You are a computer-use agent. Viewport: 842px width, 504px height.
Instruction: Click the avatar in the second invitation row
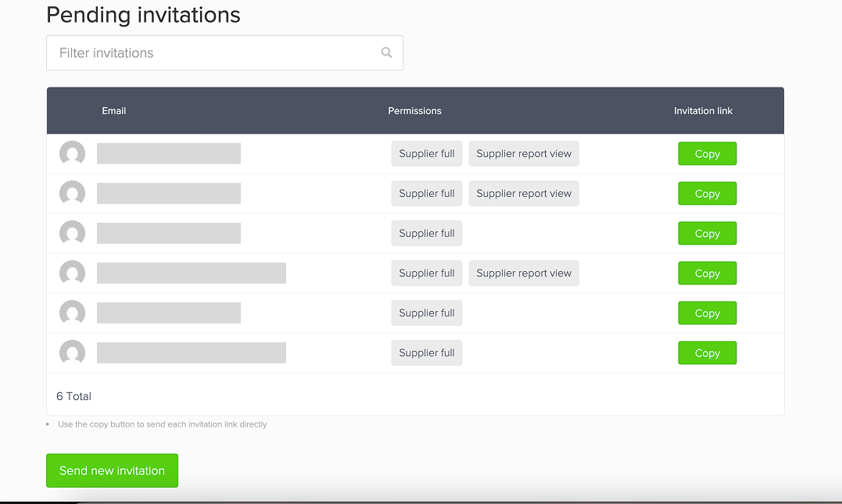72,193
